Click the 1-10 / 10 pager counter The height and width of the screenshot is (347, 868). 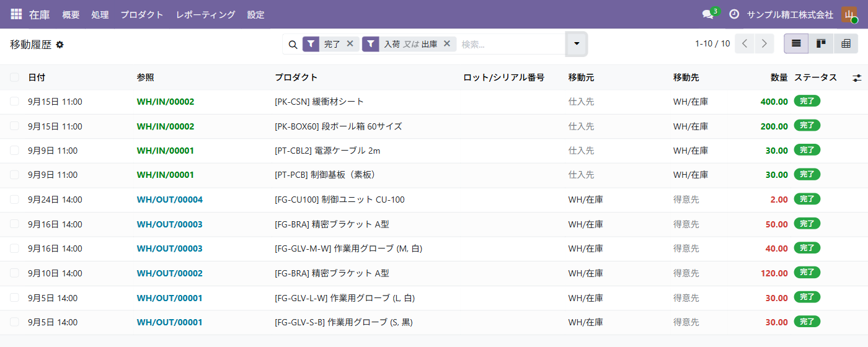712,43
